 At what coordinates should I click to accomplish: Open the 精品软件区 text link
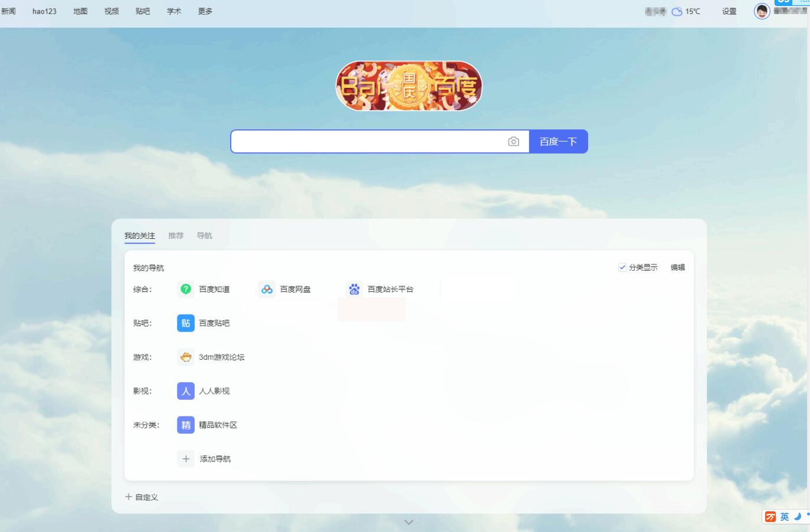pos(218,425)
